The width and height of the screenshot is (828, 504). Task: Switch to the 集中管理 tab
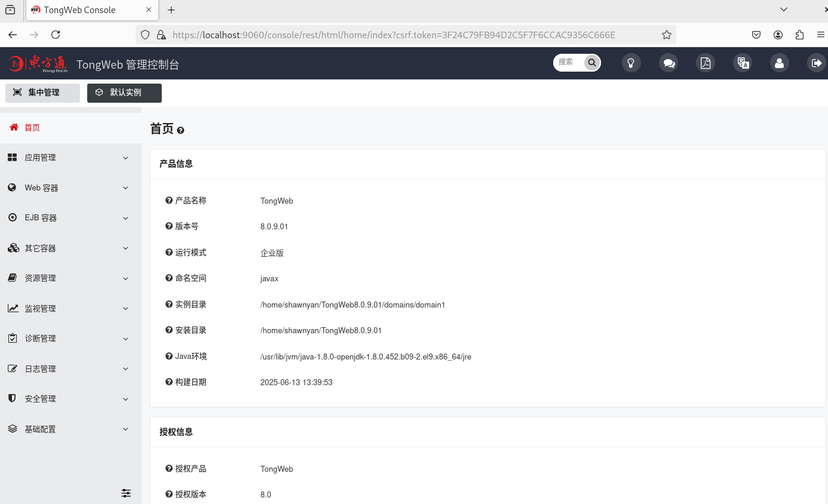42,93
